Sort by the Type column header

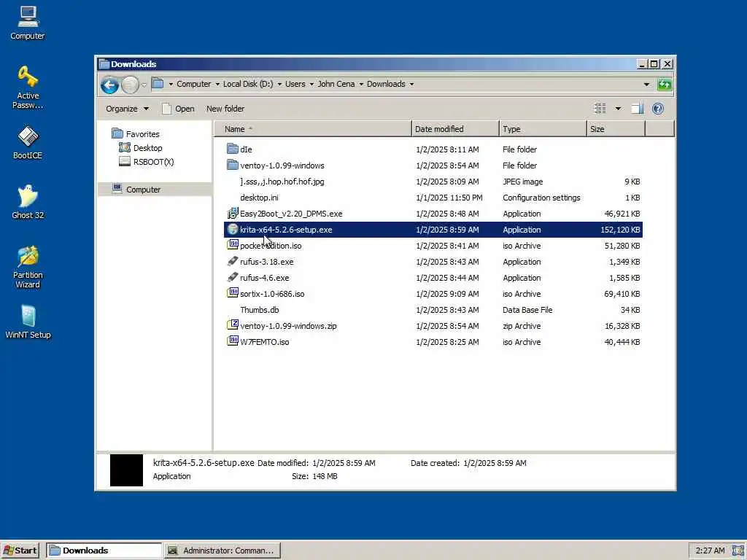click(543, 129)
